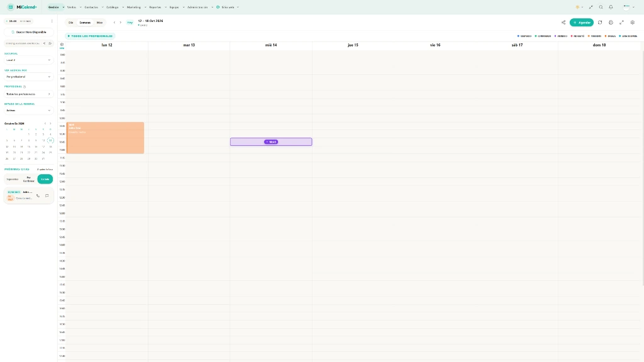This screenshot has height=362, width=644.
Task: Switch to Mes view
Action: tap(99, 23)
